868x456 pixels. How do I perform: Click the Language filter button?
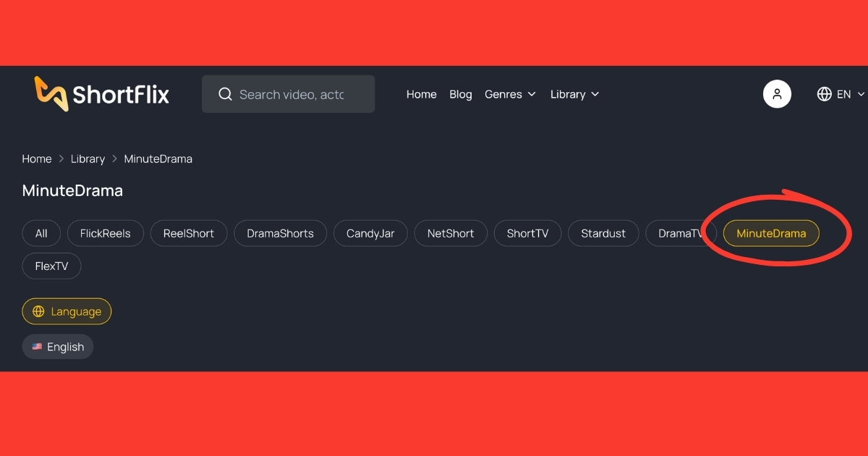point(67,311)
